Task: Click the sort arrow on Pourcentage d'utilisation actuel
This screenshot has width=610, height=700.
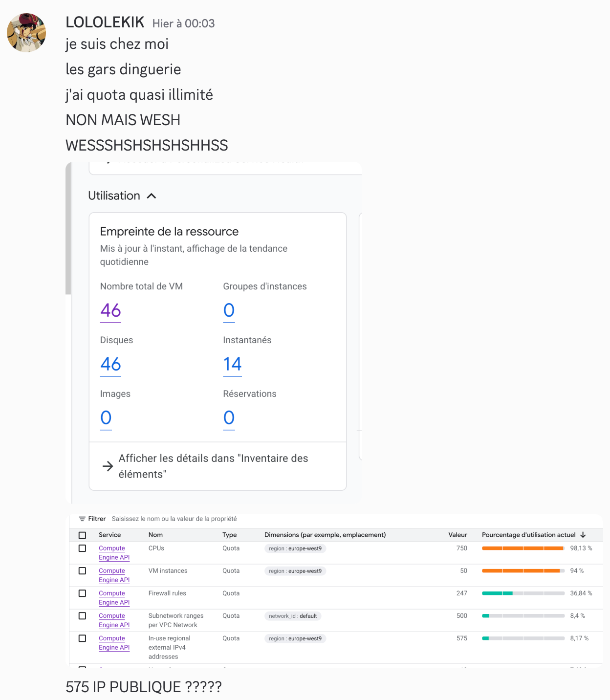Action: tap(583, 535)
